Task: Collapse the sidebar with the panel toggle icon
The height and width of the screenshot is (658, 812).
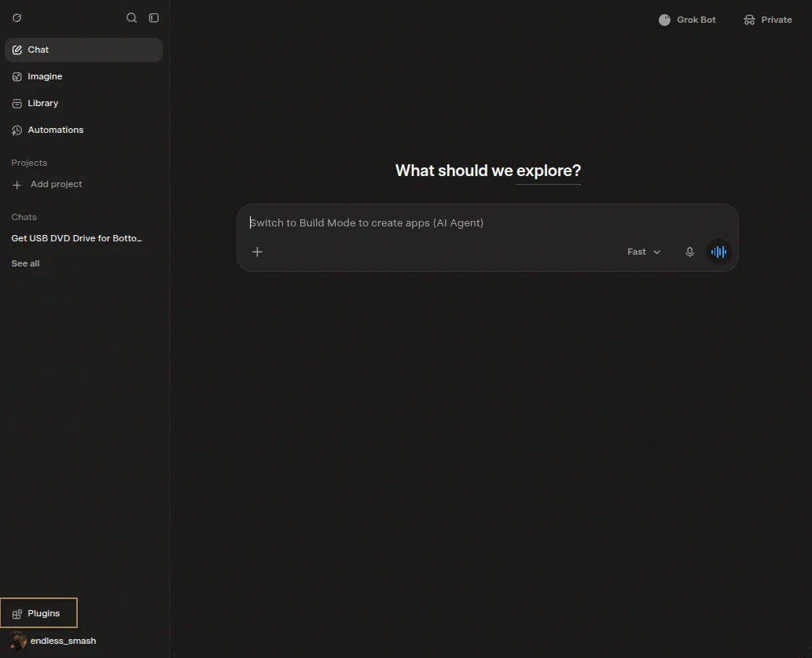Action: (154, 18)
